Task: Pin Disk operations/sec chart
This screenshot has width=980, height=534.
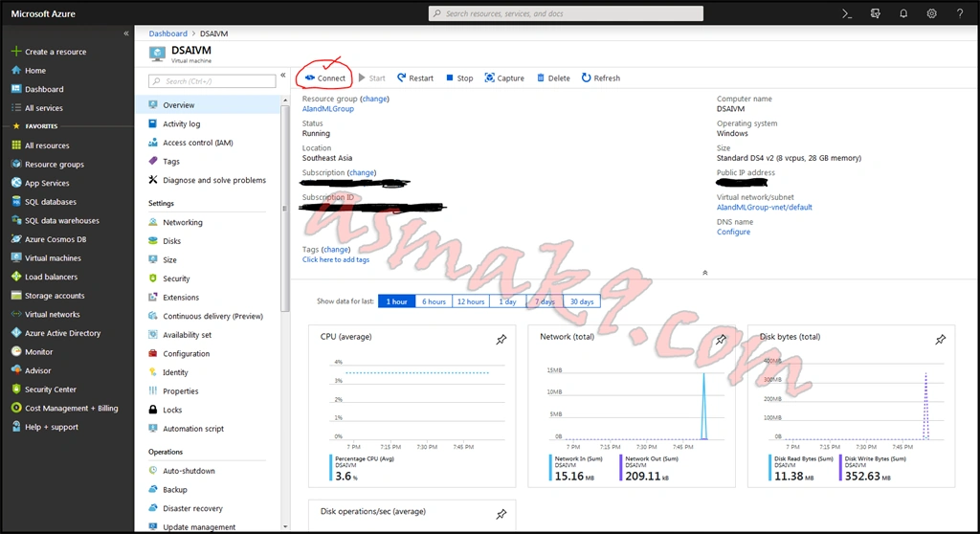Action: [x=501, y=514]
